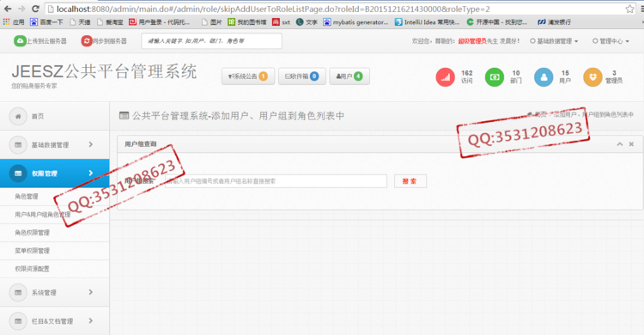
Task: Collapse the 用户组查询 panel using the chevron
Action: (620, 143)
